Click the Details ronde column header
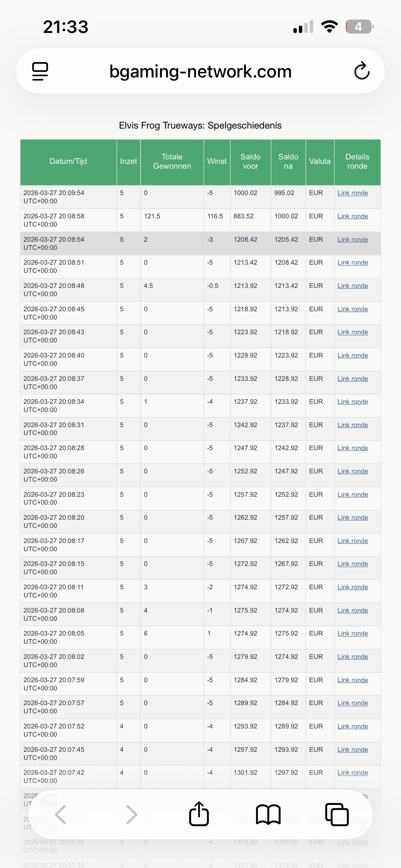This screenshot has height=868, width=401. point(357,161)
